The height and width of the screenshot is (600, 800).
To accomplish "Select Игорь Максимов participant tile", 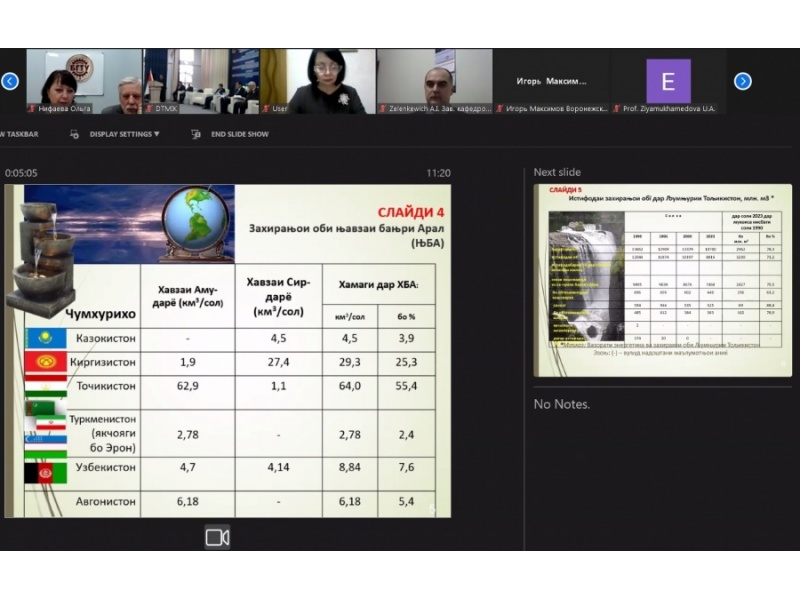I will pyautogui.click(x=550, y=82).
